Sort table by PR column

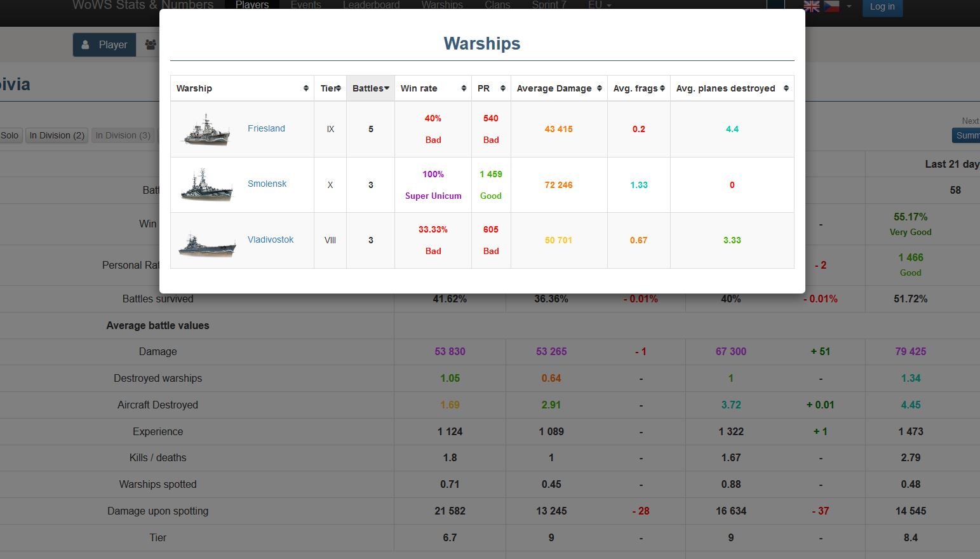click(x=491, y=88)
